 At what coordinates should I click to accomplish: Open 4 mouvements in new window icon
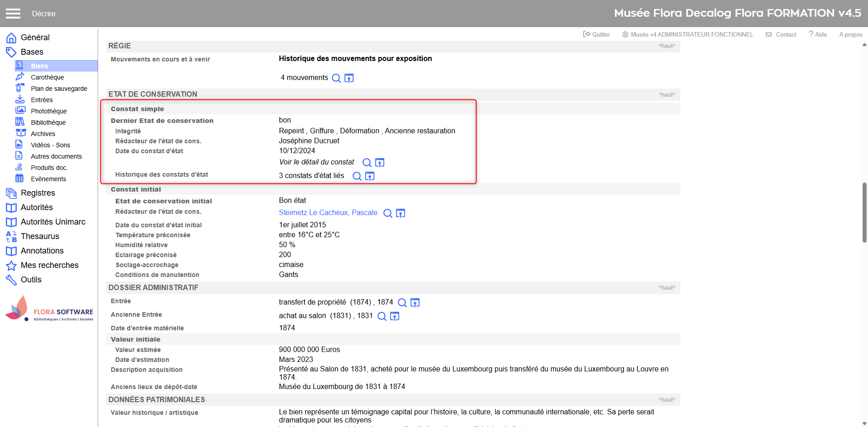(349, 78)
